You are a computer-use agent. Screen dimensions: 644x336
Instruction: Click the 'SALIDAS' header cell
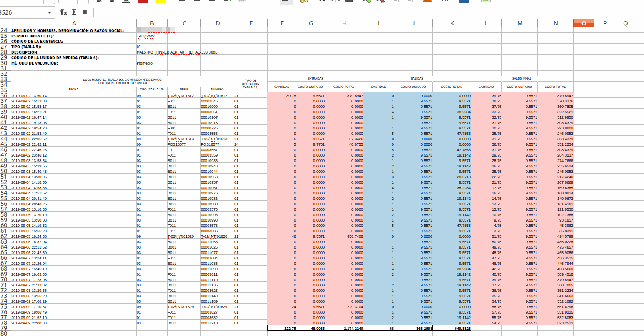417,78
